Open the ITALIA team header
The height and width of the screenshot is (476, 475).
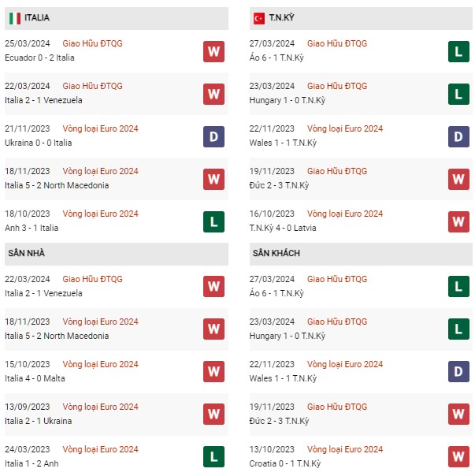click(x=37, y=17)
